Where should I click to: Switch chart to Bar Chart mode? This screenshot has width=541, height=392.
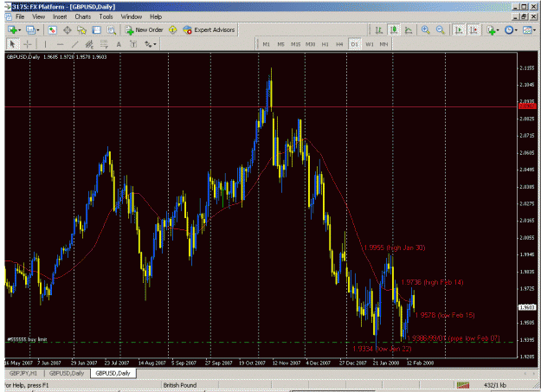pyautogui.click(x=379, y=30)
